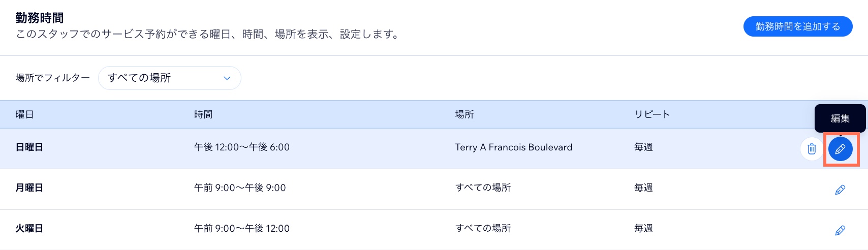Click the 時間 column header
Viewport: 868px width, 250px height.
click(x=203, y=115)
